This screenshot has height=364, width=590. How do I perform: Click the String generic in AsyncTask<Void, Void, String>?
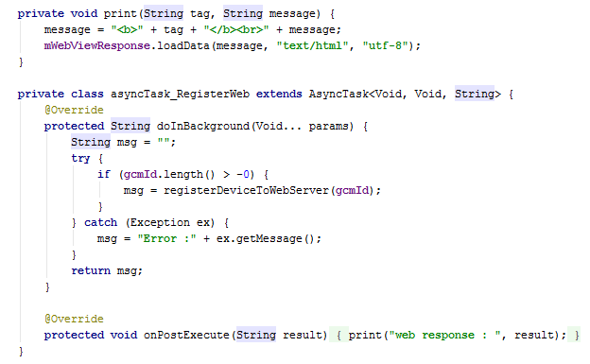[x=475, y=95]
